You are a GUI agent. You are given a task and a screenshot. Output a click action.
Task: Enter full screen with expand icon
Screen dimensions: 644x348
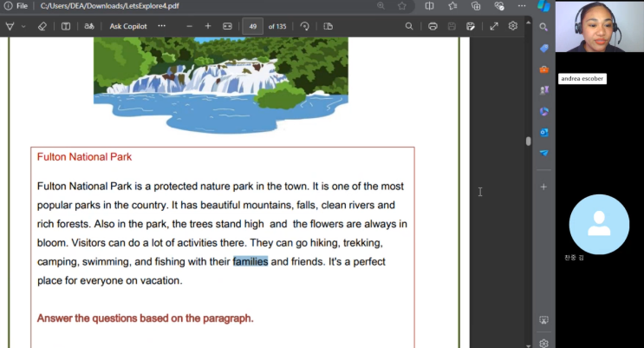point(494,26)
